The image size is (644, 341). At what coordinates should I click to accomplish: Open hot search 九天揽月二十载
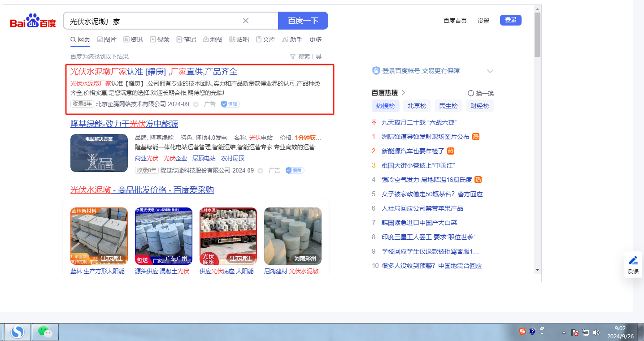418,122
